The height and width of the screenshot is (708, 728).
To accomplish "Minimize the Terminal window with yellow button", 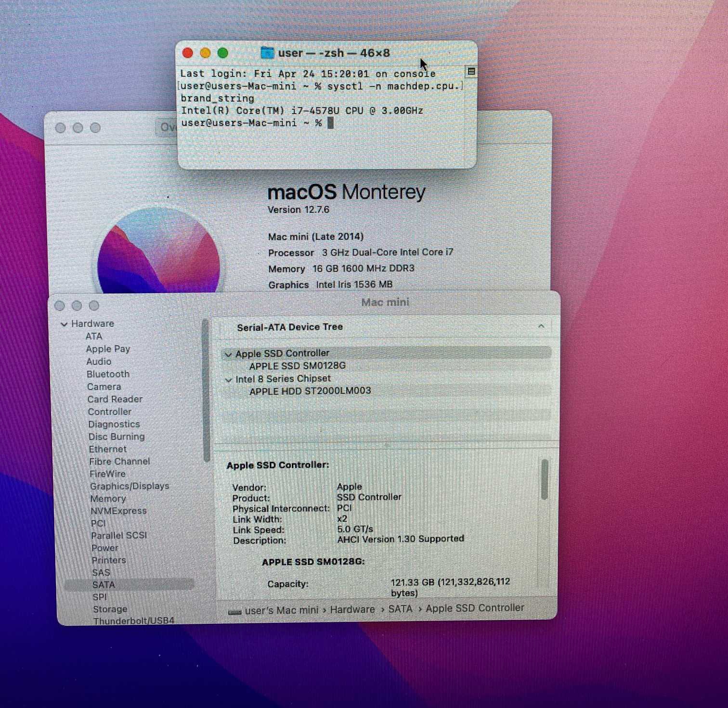I will (205, 53).
